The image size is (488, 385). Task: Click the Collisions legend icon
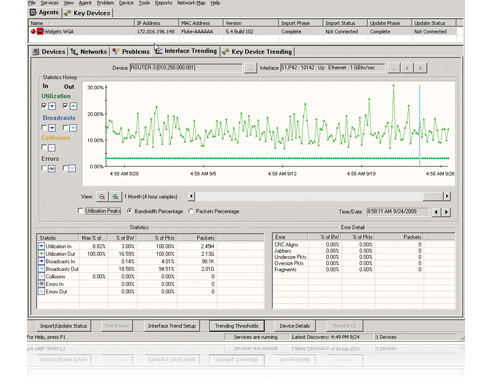click(x=52, y=148)
